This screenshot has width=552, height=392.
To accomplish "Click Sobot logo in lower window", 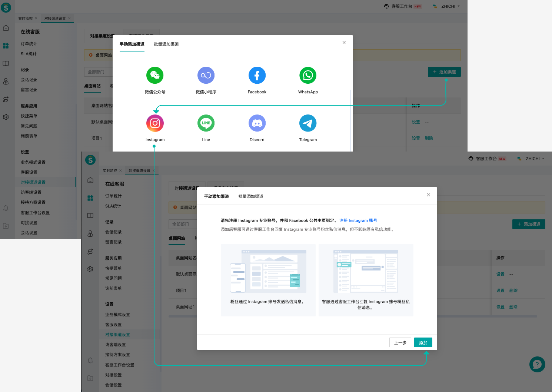I will [x=90, y=160].
